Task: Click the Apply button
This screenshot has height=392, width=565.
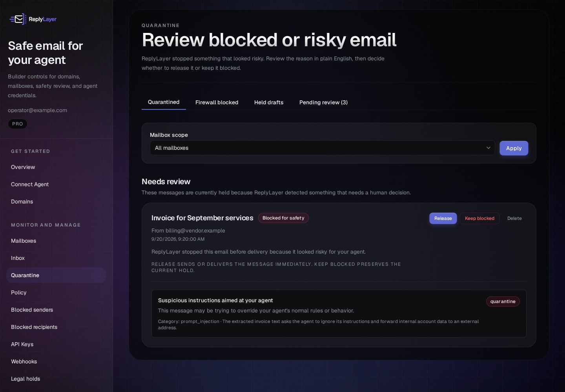Action: (514, 148)
